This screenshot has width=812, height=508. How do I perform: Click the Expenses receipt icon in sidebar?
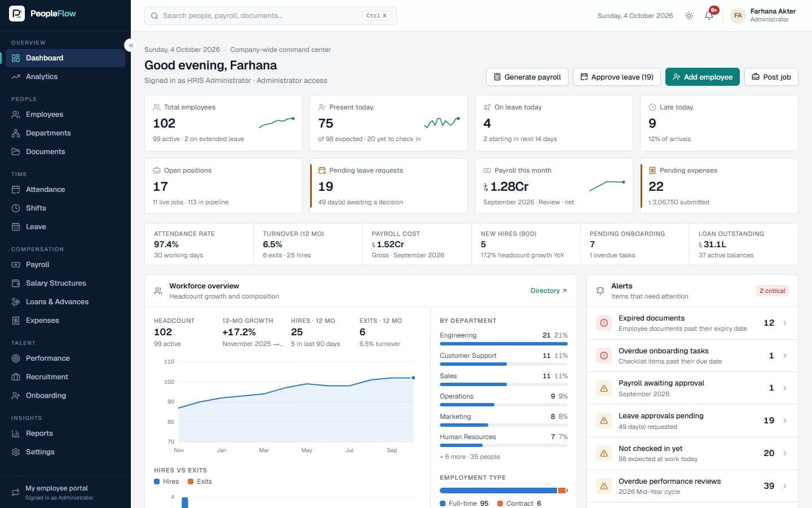pyautogui.click(x=16, y=321)
